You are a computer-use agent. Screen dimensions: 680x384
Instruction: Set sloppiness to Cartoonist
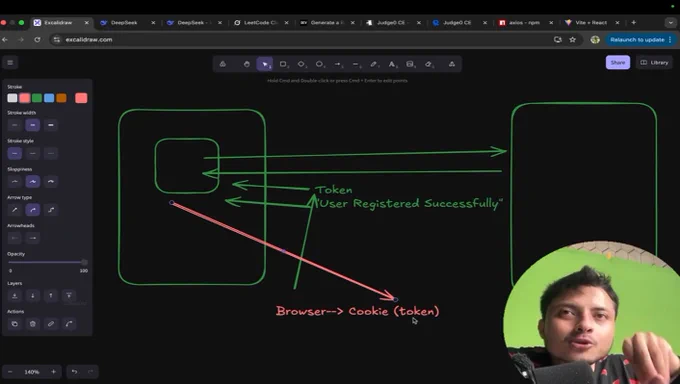[x=51, y=182]
